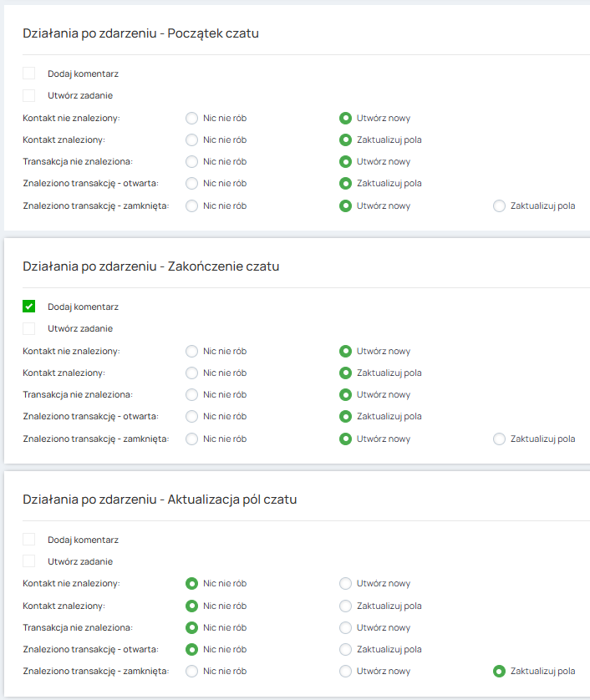This screenshot has width=590, height=700.
Task: Select Zaktualizuj pola for otwarta transaction in Aktualizacja pól
Action: (345, 649)
